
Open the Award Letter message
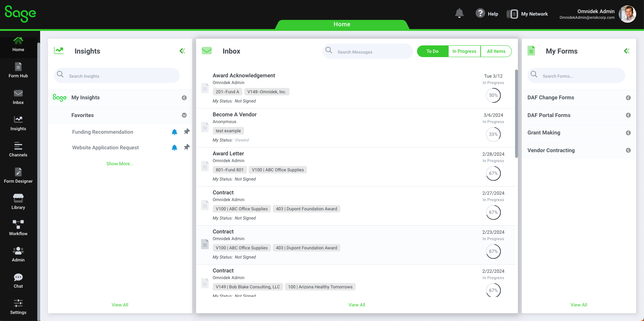(x=356, y=167)
